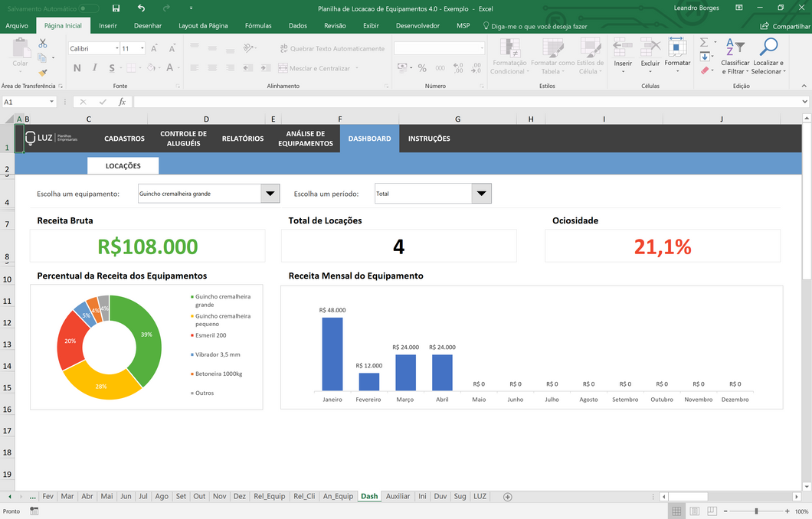
Task: Open the INSTRUÇÕES navigation button
Action: click(x=429, y=139)
